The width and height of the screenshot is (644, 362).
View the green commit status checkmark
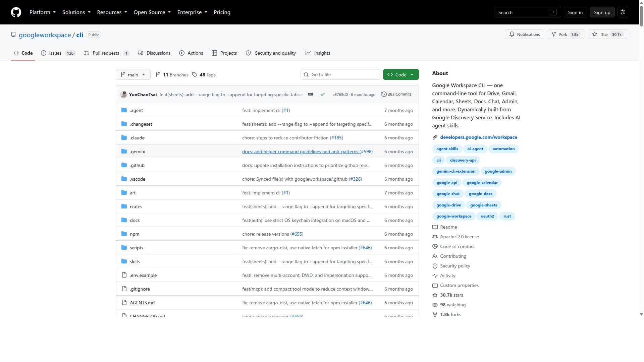click(x=323, y=95)
